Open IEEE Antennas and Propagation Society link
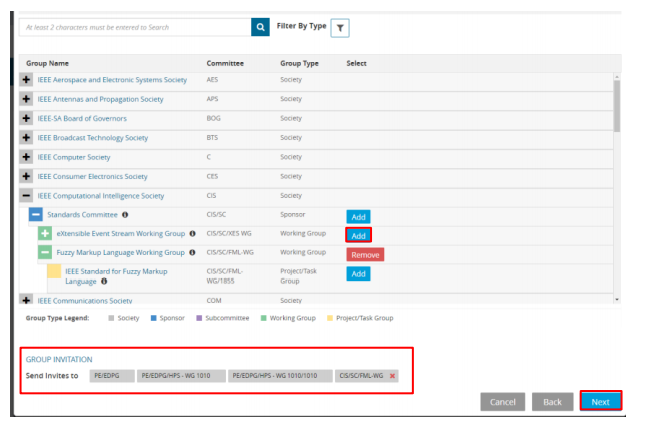This screenshot has width=647, height=429. (100, 99)
